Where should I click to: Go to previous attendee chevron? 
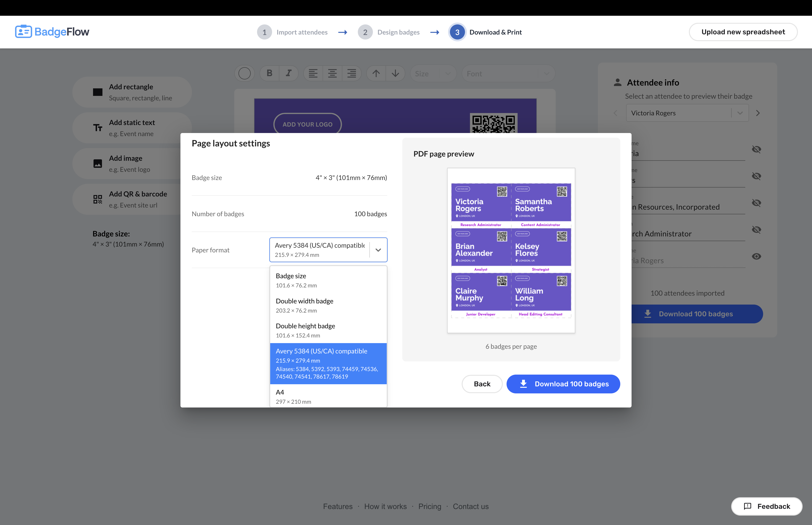(615, 113)
